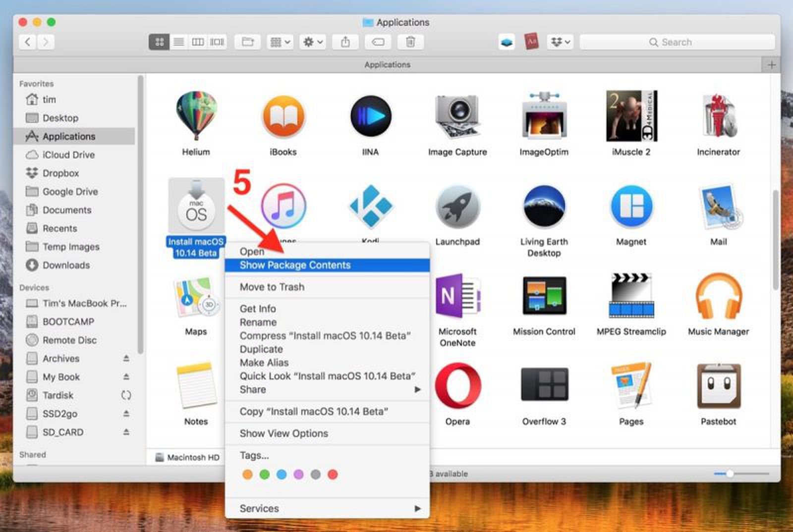Viewport: 793px width, 532px height.
Task: Open the Kodi app icon
Action: tap(371, 207)
